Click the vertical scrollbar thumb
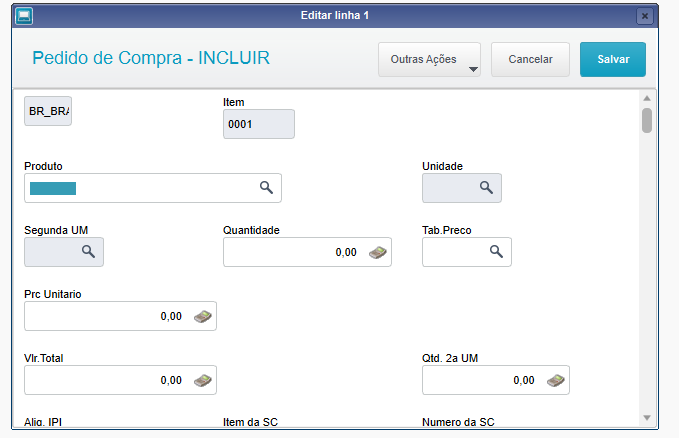 pos(647,120)
